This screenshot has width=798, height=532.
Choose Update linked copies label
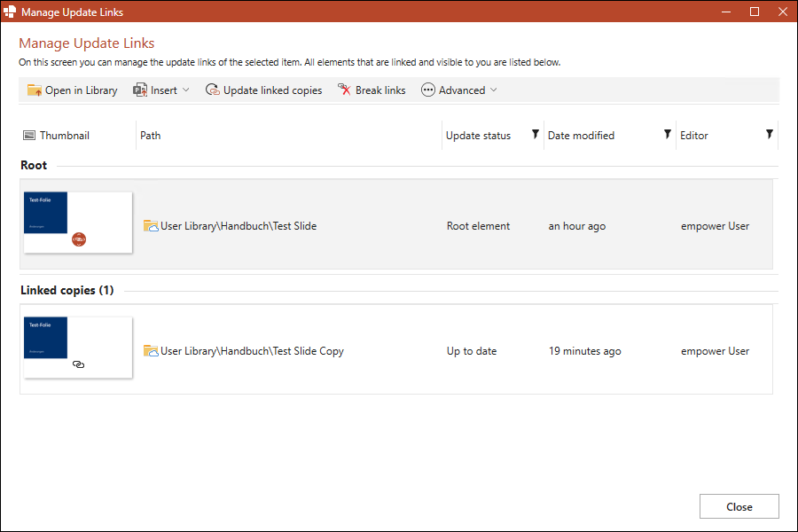pyautogui.click(x=273, y=90)
